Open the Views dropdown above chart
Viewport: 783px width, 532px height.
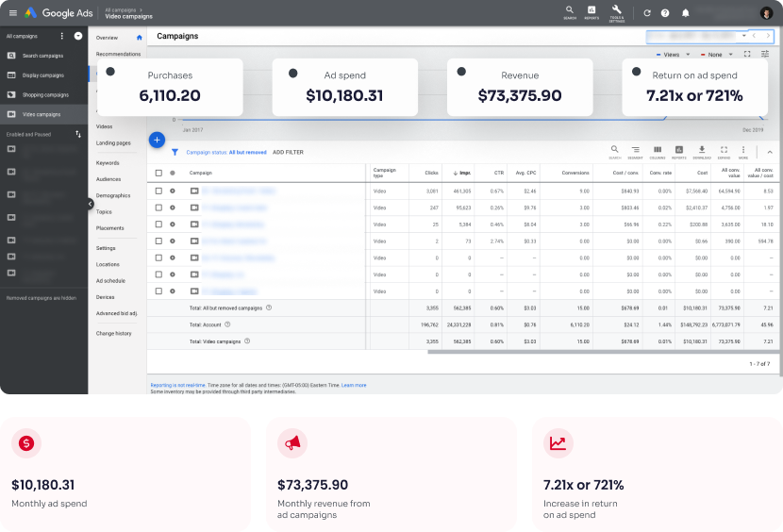coord(674,55)
